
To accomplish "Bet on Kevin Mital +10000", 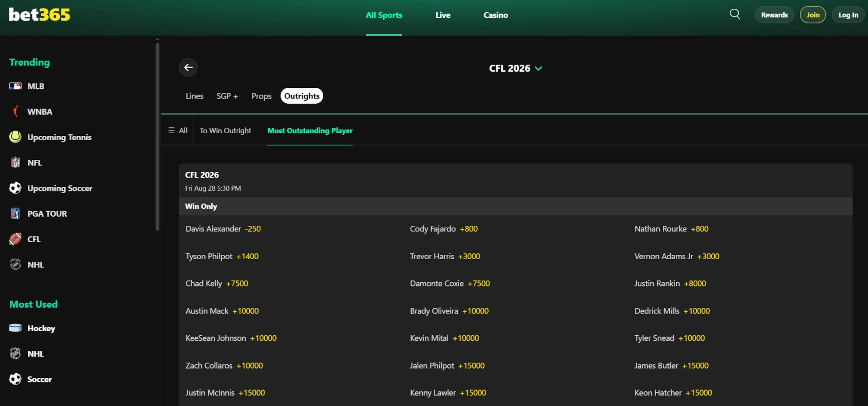I will pyautogui.click(x=444, y=338).
